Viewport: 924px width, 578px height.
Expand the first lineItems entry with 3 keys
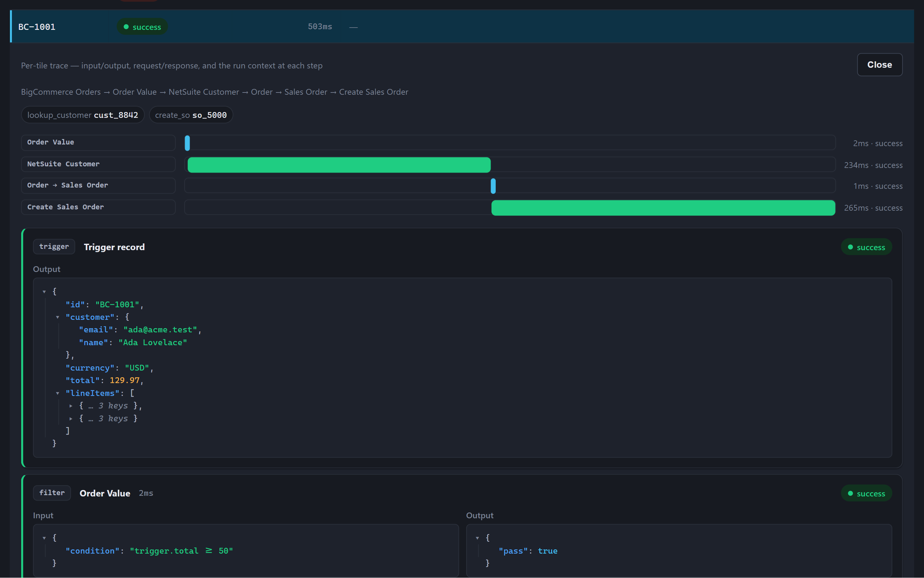coord(71,406)
